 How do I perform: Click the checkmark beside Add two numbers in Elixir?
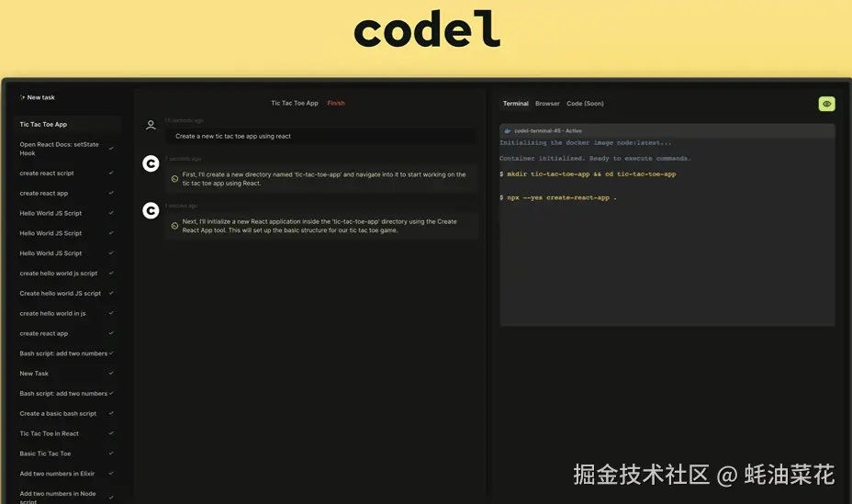point(111,473)
